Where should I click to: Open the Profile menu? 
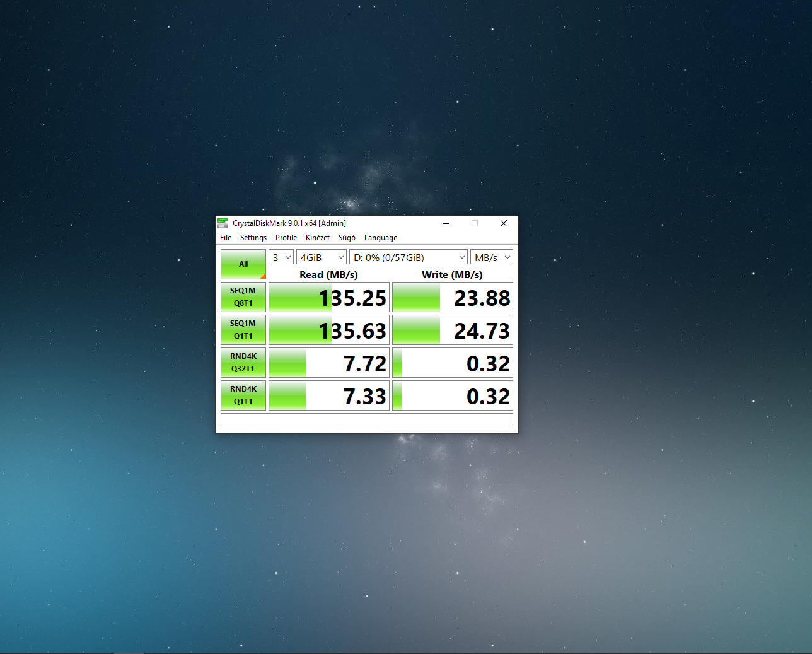286,238
